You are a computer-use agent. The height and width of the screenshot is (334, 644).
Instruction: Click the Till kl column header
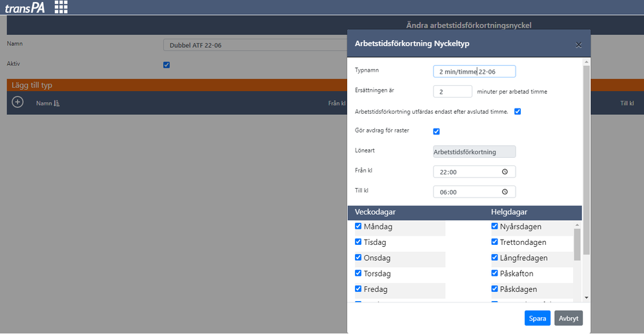627,103
